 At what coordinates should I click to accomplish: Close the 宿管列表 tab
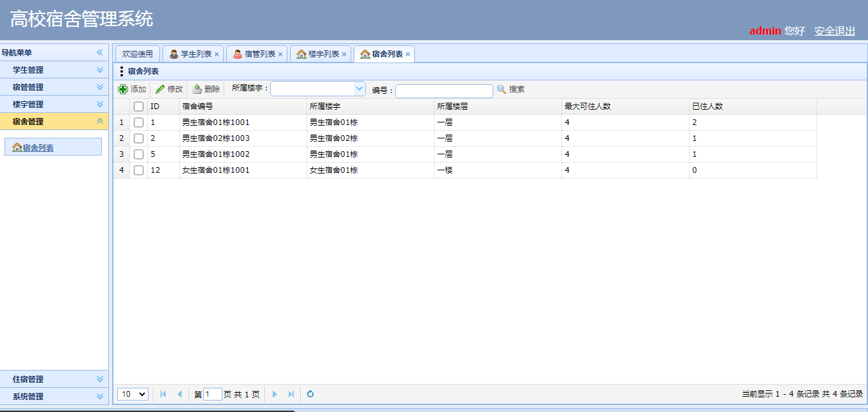tap(280, 54)
